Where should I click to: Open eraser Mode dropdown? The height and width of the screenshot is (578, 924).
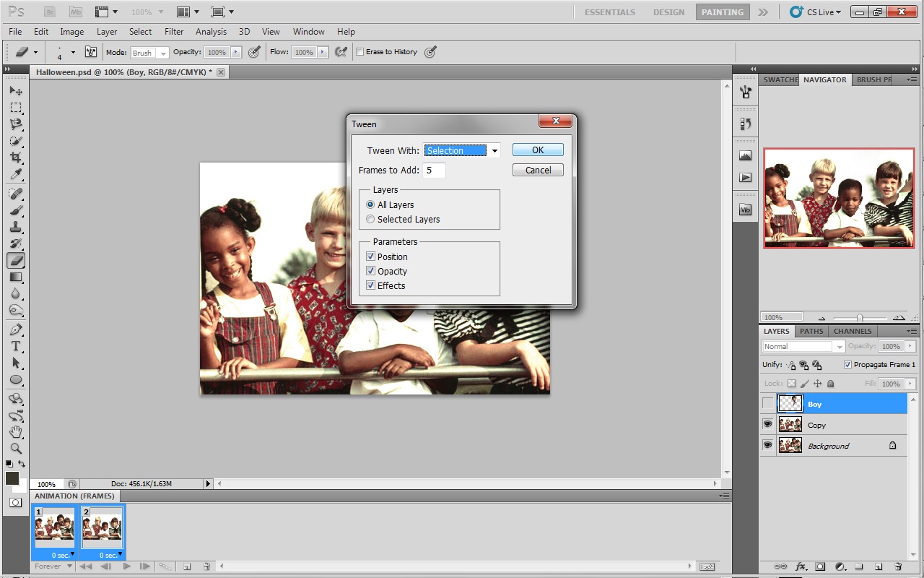point(149,53)
